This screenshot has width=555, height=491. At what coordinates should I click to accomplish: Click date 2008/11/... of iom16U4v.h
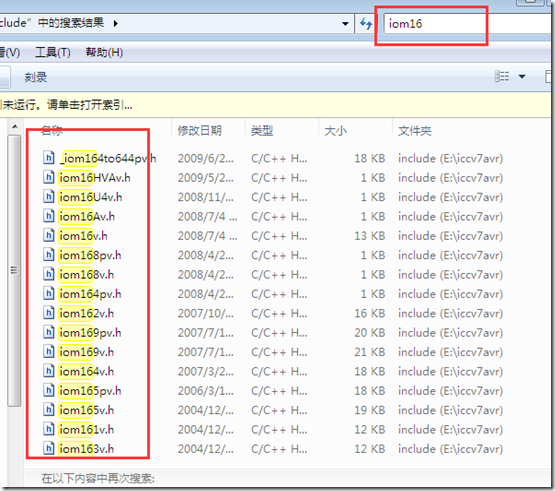point(206,197)
